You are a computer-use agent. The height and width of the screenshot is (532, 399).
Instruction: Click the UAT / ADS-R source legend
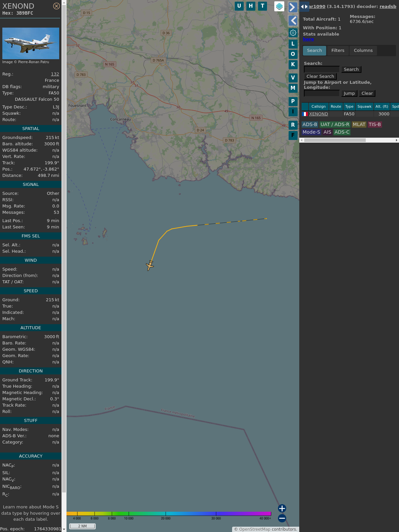click(x=335, y=124)
